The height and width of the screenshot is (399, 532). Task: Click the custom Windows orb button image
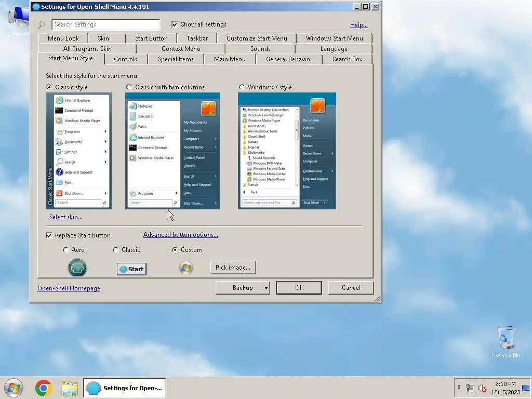pos(186,268)
